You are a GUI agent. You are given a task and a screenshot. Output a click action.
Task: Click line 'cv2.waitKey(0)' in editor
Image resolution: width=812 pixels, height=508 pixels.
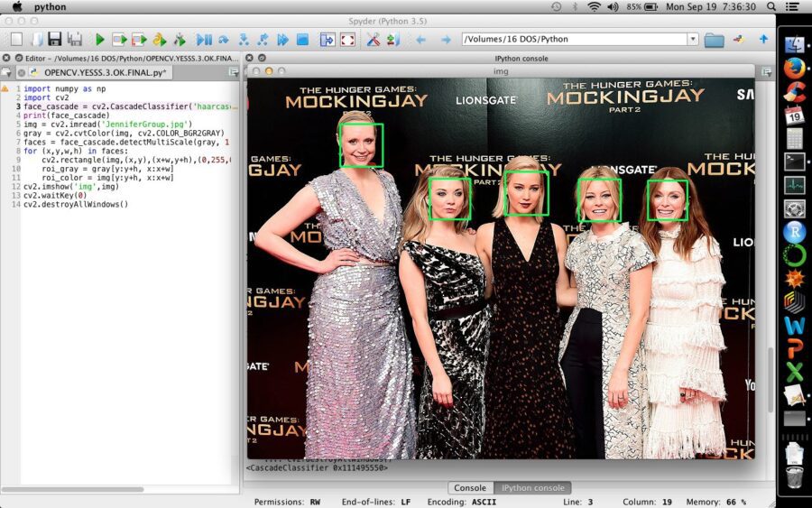tap(55, 195)
